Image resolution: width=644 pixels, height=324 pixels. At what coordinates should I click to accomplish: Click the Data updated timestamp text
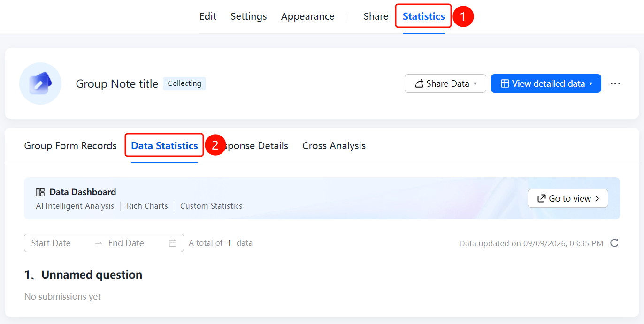[531, 243]
